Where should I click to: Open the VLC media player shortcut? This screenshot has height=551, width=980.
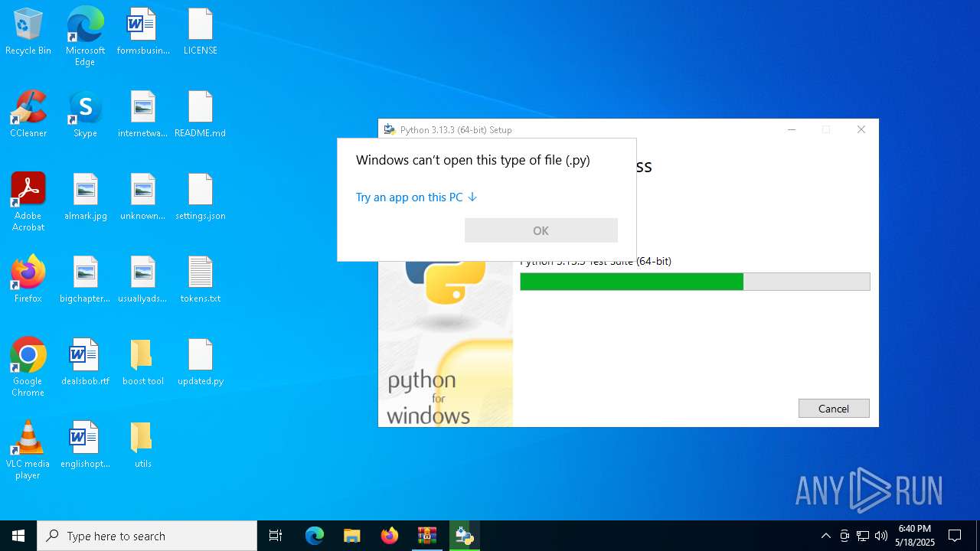28,450
